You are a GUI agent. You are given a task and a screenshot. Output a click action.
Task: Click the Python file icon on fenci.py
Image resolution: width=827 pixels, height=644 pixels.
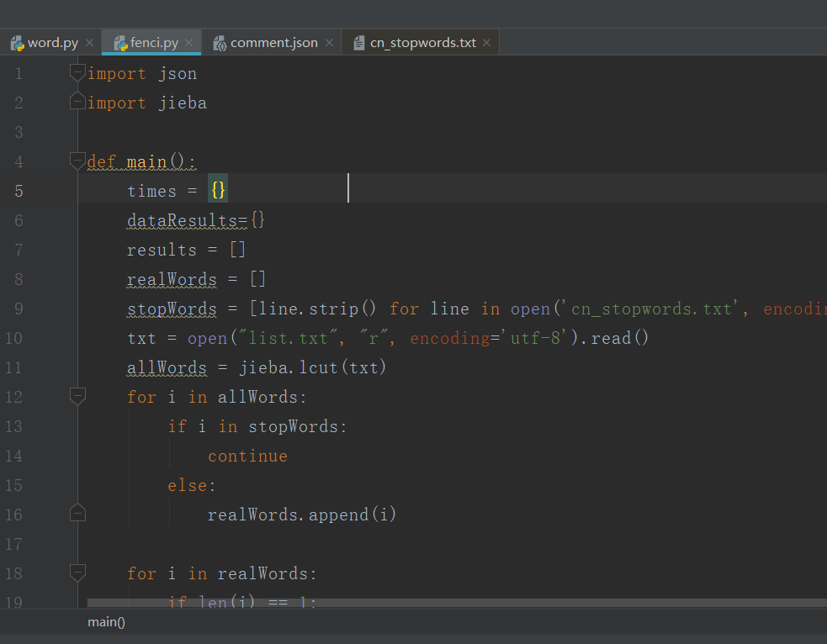tap(121, 43)
